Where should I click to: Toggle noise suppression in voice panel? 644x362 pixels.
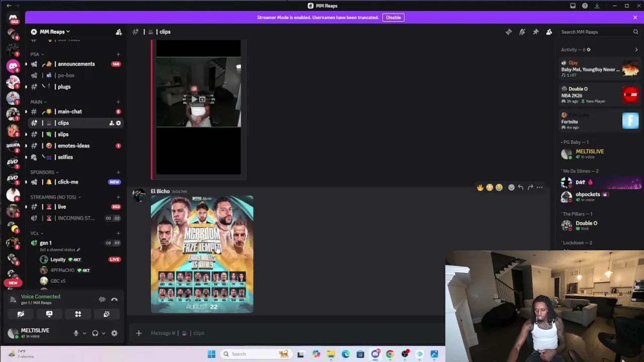[x=102, y=299]
